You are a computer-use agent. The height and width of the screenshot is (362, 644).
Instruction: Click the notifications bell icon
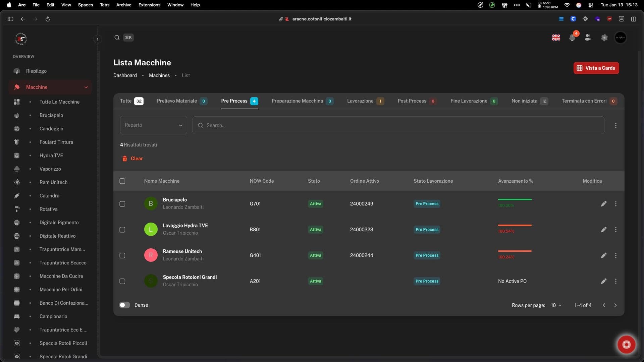click(572, 38)
